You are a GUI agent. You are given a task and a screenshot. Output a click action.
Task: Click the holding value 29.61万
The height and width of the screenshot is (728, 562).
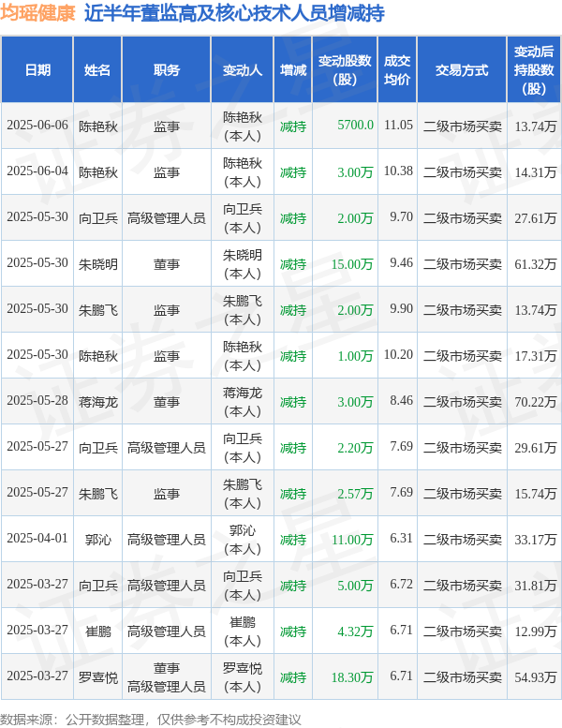[x=536, y=448]
